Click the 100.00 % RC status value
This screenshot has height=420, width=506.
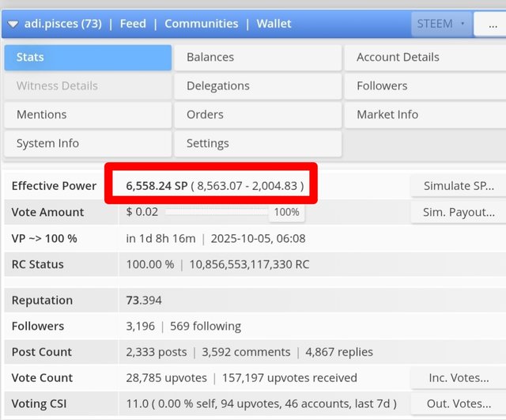pos(150,264)
